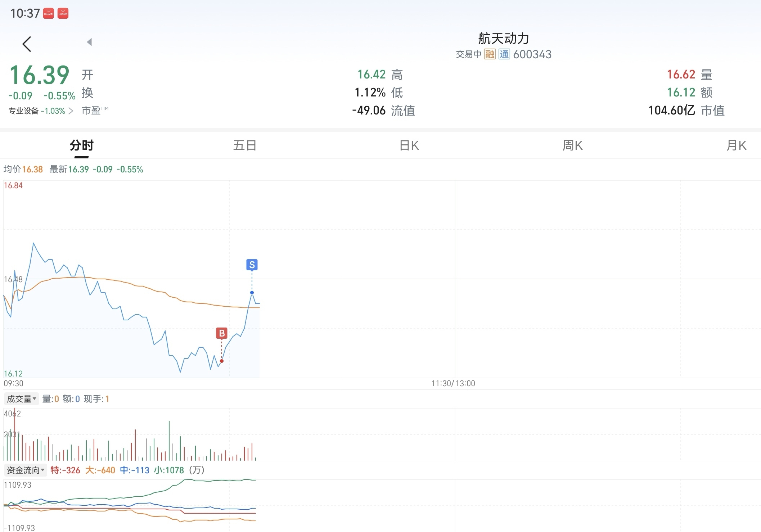Tap the stock code 600343
This screenshot has width=761, height=532.
click(532, 54)
